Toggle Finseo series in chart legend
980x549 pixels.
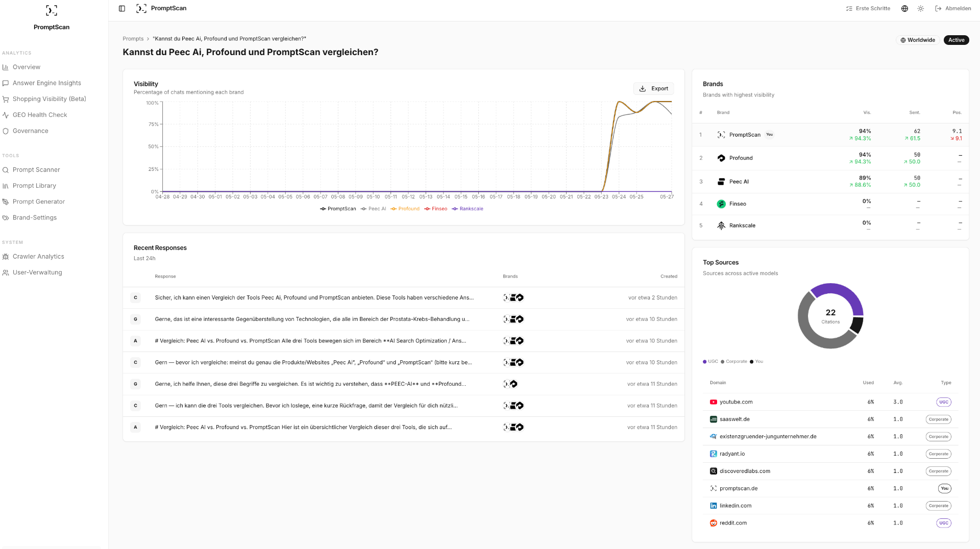(435, 209)
